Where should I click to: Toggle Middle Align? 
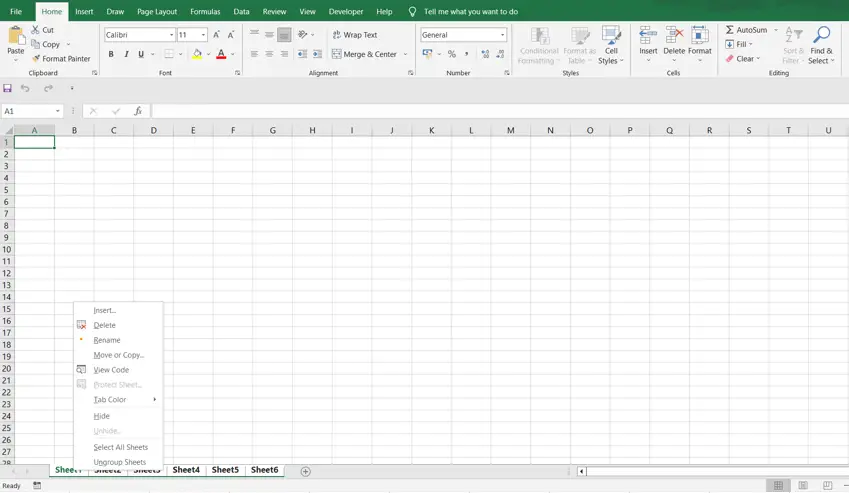pos(269,34)
